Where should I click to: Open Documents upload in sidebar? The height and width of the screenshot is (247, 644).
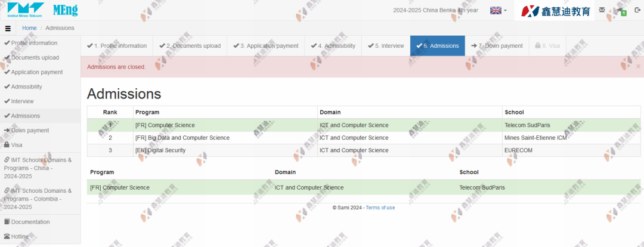pos(41,57)
